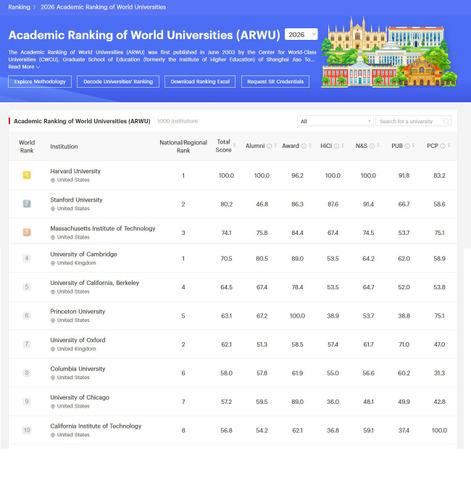The image size is (471, 480).
Task: Click the HiCi info icon
Action: 337,146
